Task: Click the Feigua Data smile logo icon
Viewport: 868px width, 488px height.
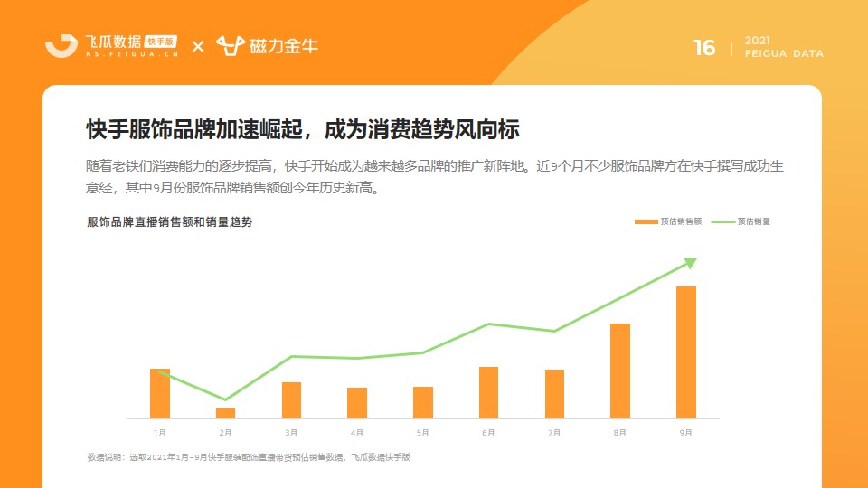Action: pyautogui.click(x=61, y=45)
